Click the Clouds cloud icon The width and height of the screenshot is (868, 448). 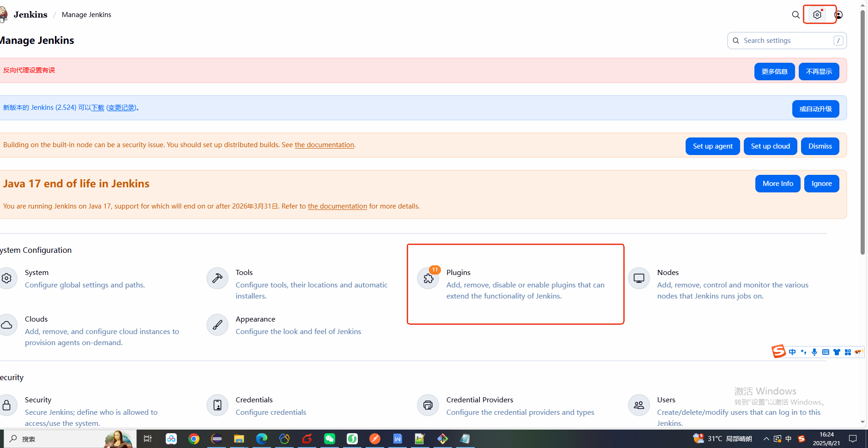click(x=6, y=325)
